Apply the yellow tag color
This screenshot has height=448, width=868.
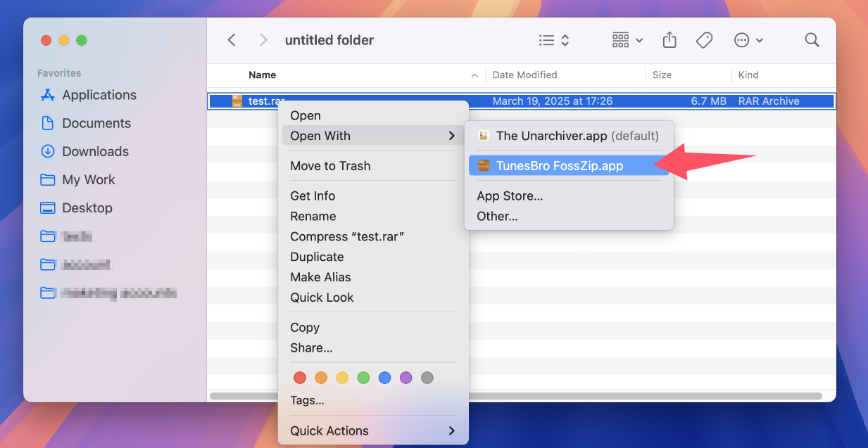[342, 378]
